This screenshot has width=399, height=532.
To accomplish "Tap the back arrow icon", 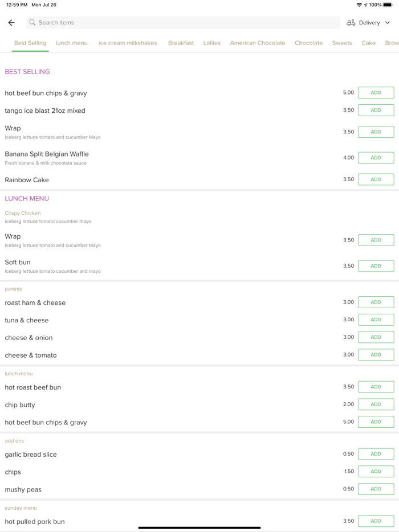I will [x=11, y=23].
